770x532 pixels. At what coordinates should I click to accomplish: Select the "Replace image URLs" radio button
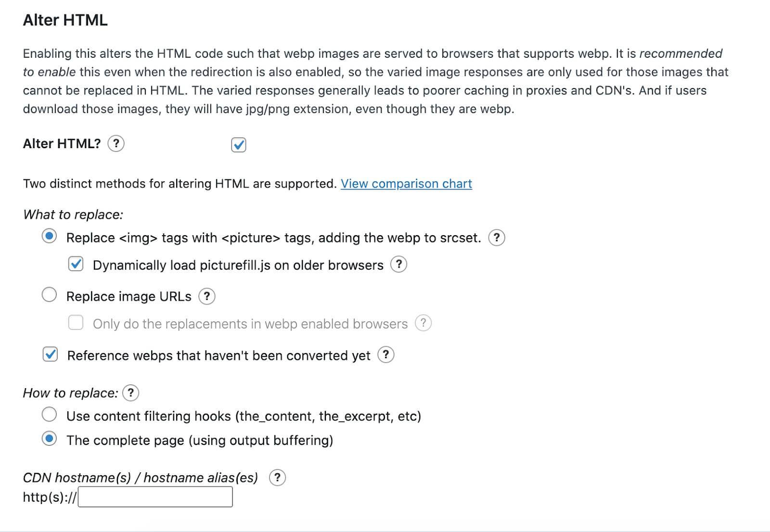49,295
